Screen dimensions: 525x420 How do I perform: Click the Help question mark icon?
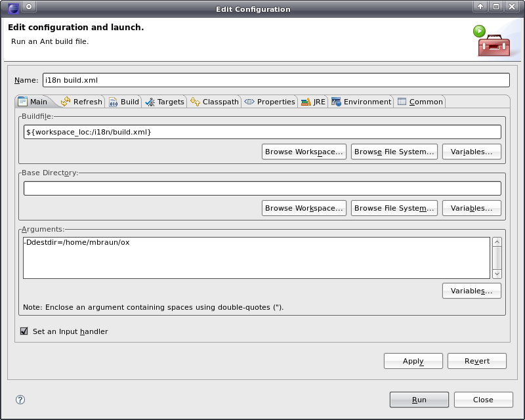[x=20, y=400]
